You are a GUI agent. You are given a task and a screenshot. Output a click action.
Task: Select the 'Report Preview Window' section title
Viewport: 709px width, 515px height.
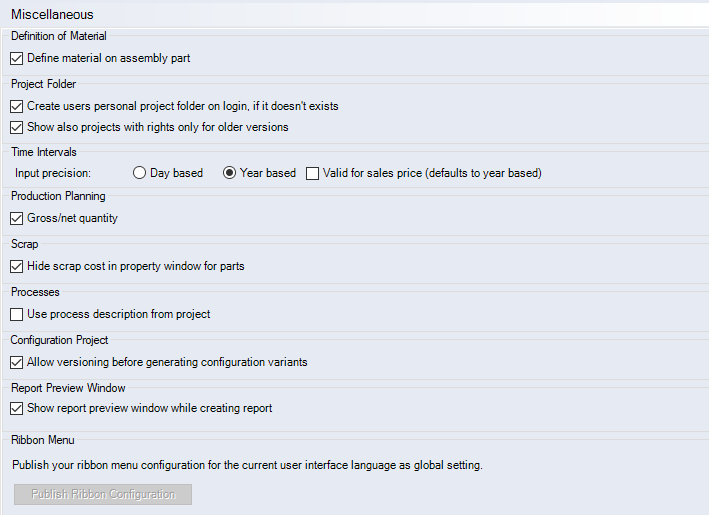[x=68, y=388]
